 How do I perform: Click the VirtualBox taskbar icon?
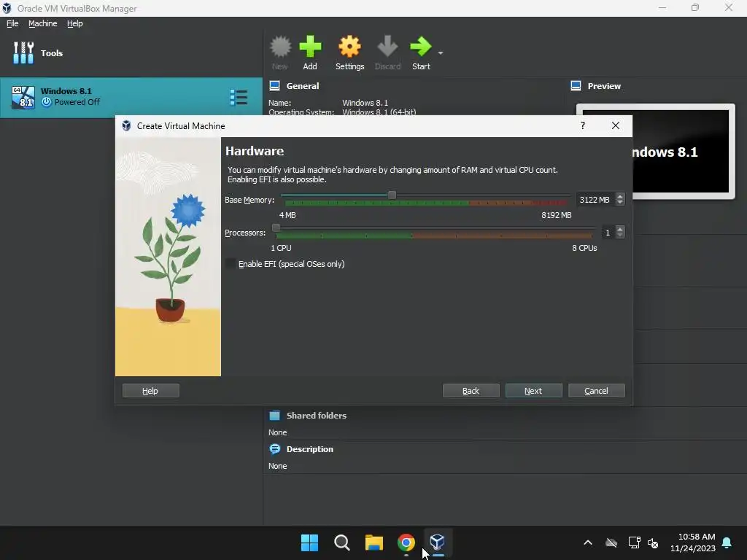pyautogui.click(x=438, y=542)
